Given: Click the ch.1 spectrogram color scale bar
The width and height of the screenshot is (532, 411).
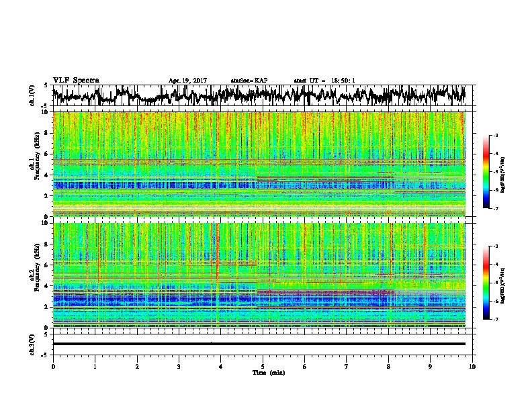Looking at the screenshot, I should pyautogui.click(x=486, y=172).
